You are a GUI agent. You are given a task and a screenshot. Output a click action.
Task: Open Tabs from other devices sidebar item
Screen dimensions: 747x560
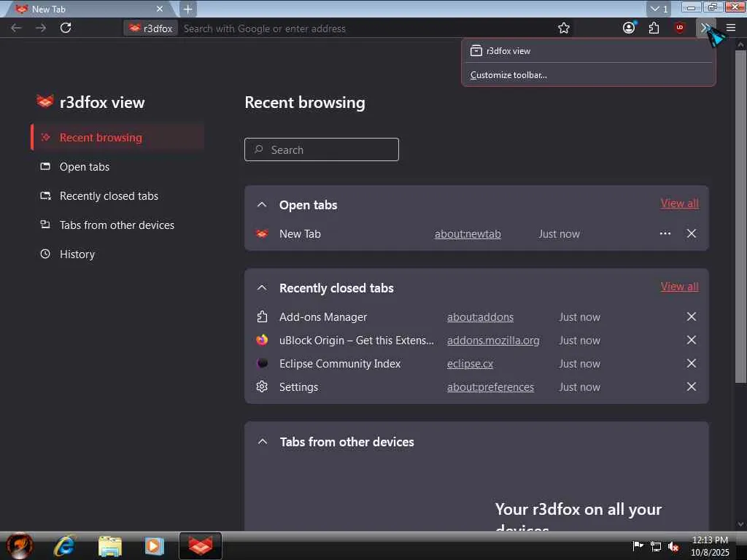[117, 225]
